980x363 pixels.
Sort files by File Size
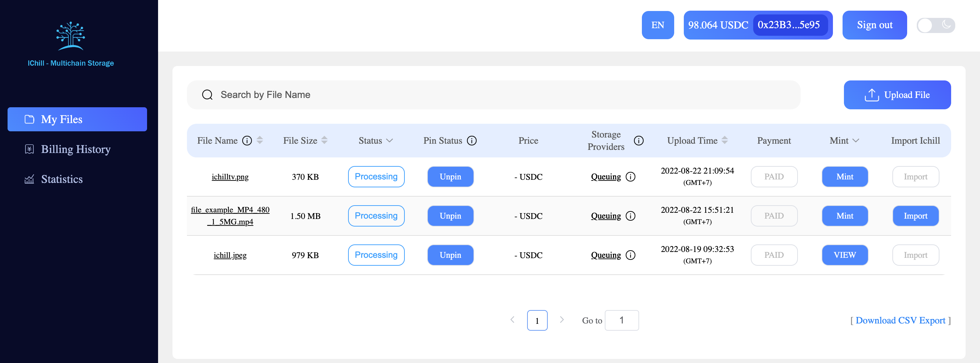[x=324, y=141]
